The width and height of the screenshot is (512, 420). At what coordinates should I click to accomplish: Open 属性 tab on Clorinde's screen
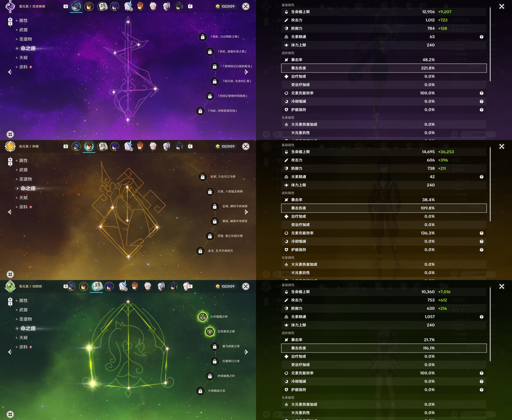click(23, 21)
